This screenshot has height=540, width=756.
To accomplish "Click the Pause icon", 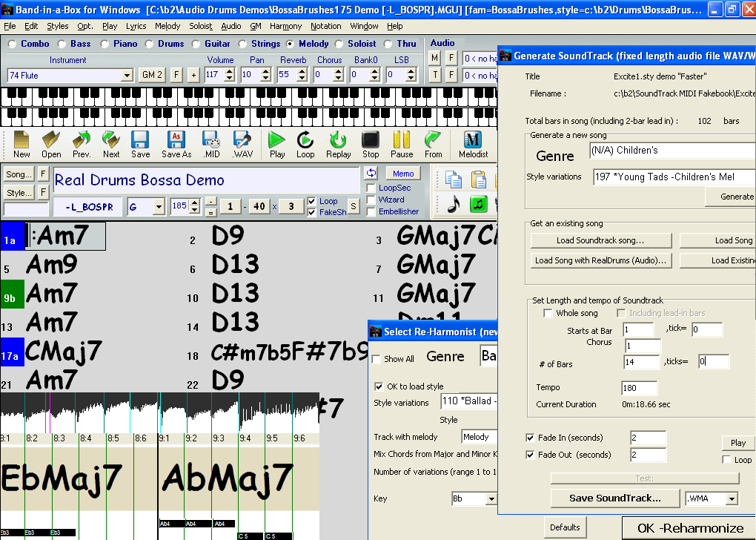I will (402, 143).
